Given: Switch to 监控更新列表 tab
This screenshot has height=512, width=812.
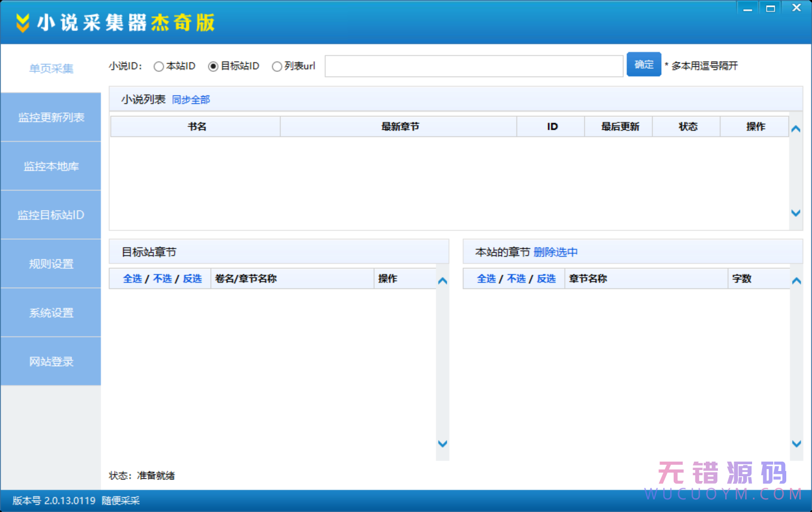Looking at the screenshot, I should click(x=51, y=118).
